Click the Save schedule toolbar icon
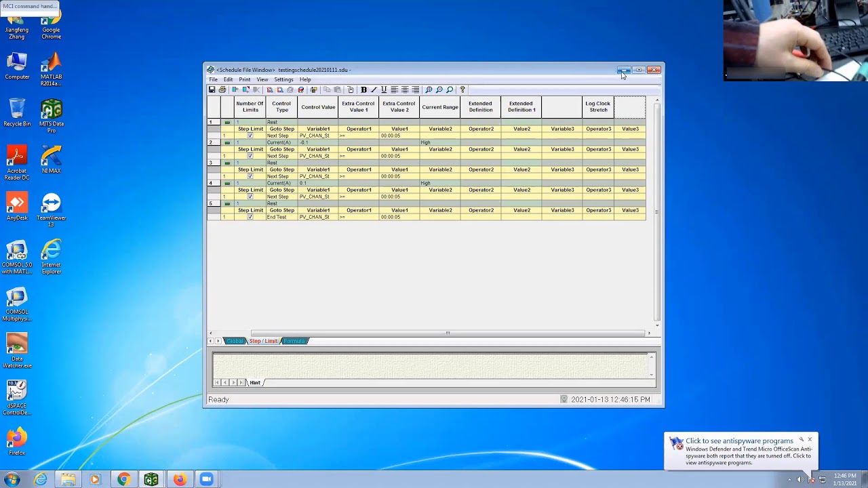Image resolution: width=868 pixels, height=488 pixels. pyautogui.click(x=212, y=89)
